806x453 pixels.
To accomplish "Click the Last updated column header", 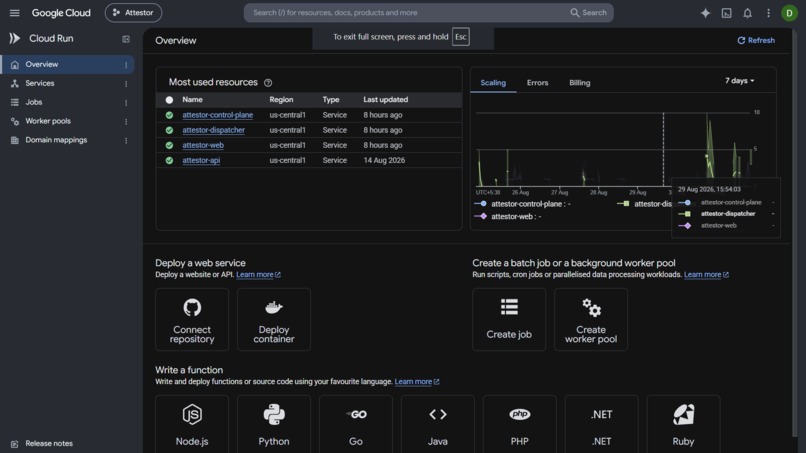I will [386, 100].
